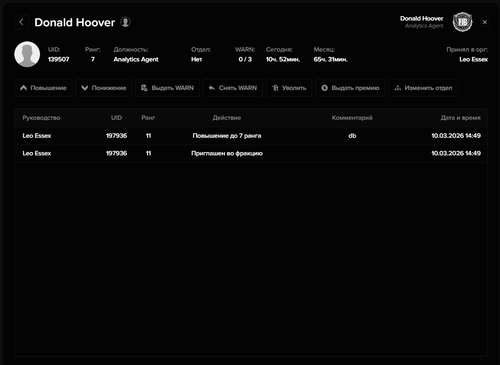This screenshot has height=365, width=500.
Task: Click the hierarchy icon on Изменить отдел
Action: 398,88
